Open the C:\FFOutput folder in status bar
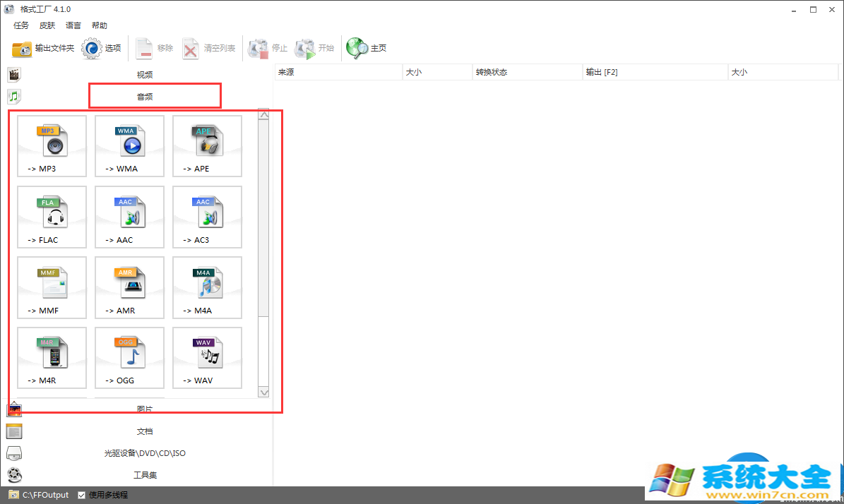 (x=39, y=495)
